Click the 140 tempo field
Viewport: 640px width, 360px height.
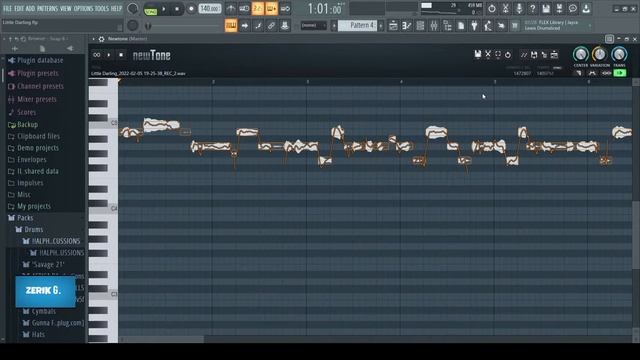tap(210, 9)
